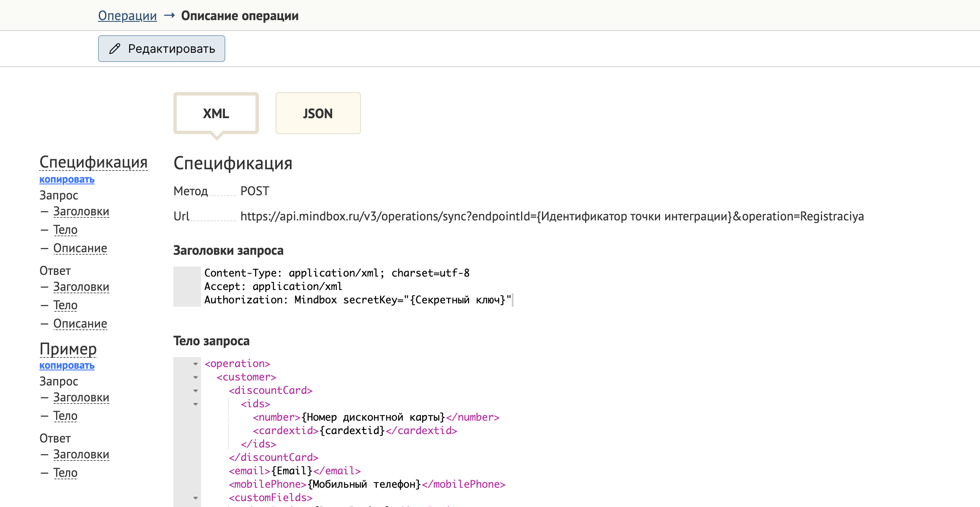Open Заголовки under the example Запрос
980x507 pixels.
(x=81, y=398)
